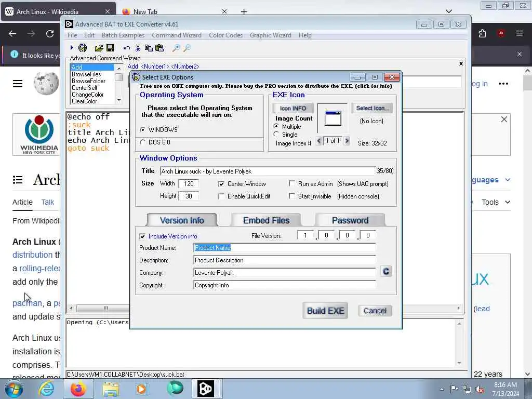This screenshot has width=532, height=399.
Task: Click the Zoom In magnifier icon
Action: coord(176,48)
